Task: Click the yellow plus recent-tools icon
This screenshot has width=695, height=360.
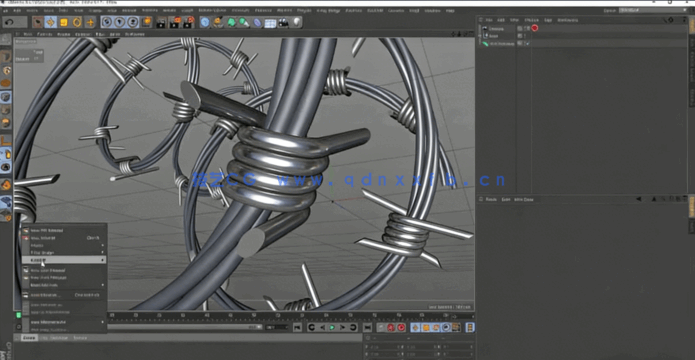Action: tap(90, 22)
